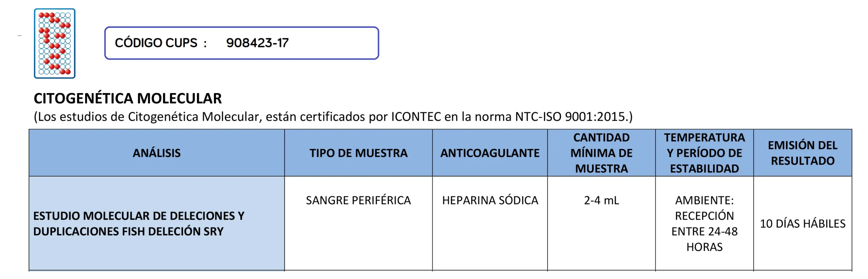Click the AMBIENTE reception 24-48 hours cell
Image resolution: width=868 pixels, height=279 pixels.
pos(705,223)
